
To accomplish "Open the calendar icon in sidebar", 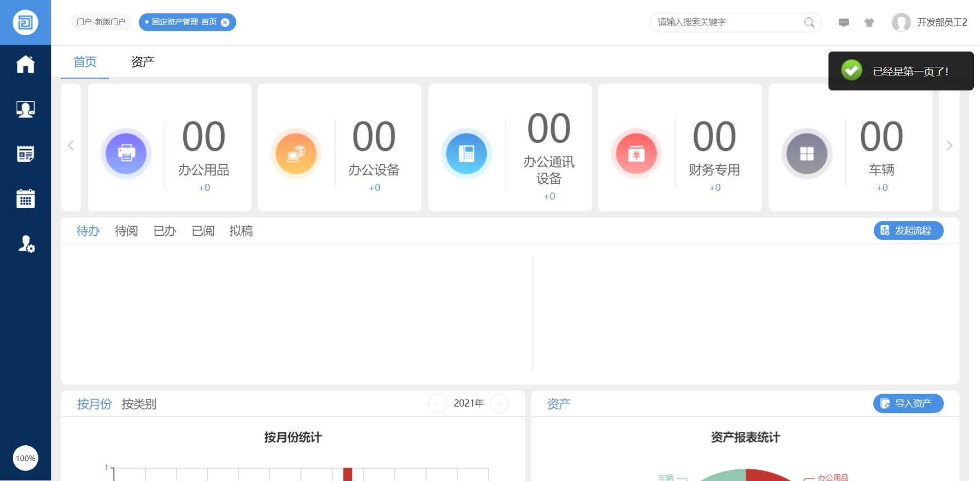I will (25, 198).
